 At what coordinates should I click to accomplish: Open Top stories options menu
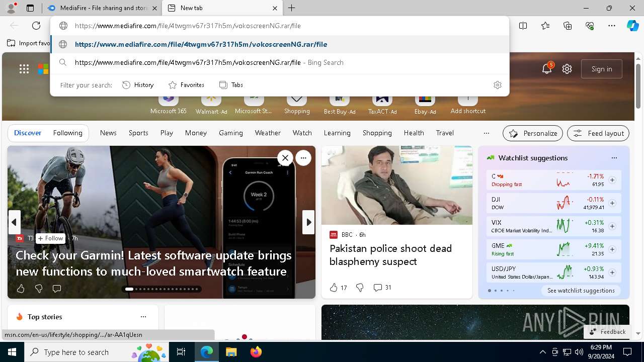[x=143, y=317]
